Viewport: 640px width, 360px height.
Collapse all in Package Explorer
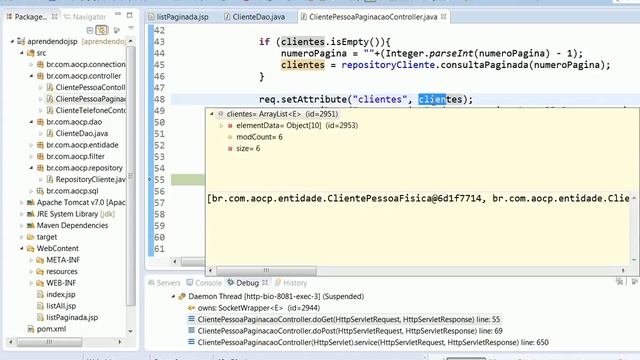(x=90, y=30)
